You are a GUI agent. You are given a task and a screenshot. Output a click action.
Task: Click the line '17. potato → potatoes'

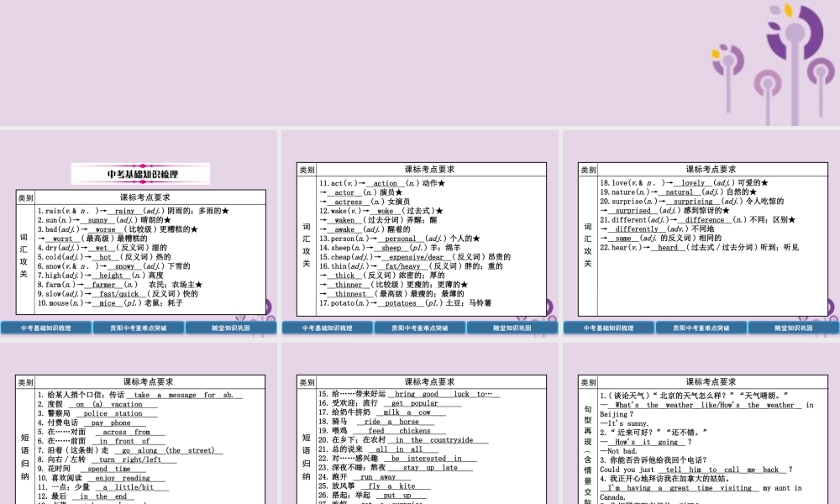click(405, 302)
